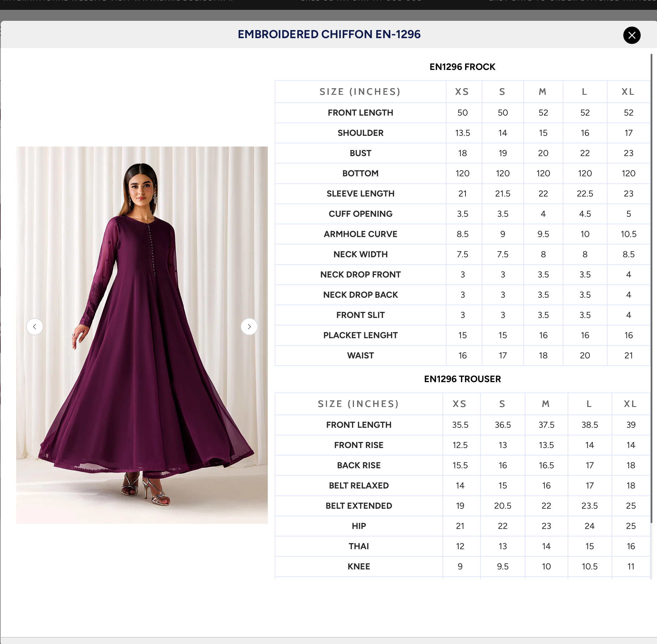
Task: Click trouser SIZE (INCHES) header
Action: pyautogui.click(x=359, y=404)
